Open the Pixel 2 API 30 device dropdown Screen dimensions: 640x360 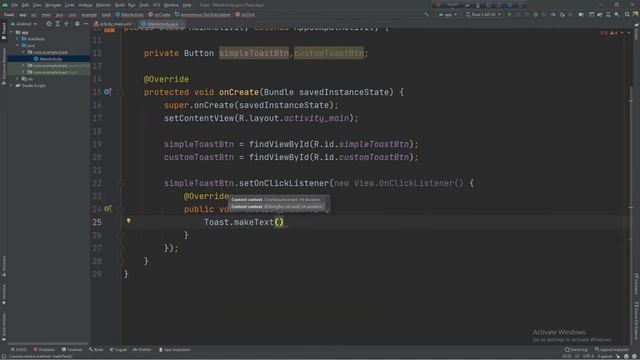tap(483, 14)
